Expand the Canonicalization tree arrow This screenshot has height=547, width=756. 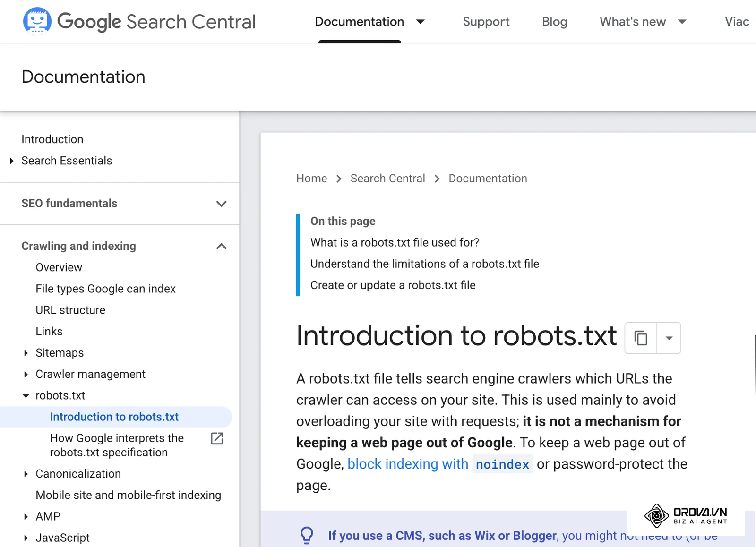26,474
